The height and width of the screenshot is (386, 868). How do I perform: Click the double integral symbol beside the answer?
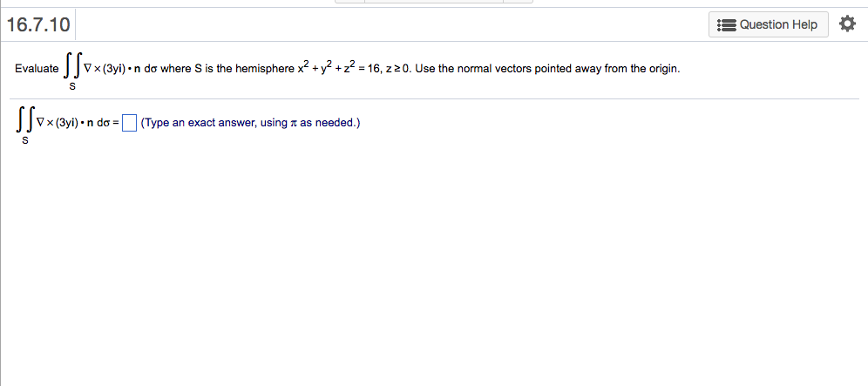click(26, 122)
